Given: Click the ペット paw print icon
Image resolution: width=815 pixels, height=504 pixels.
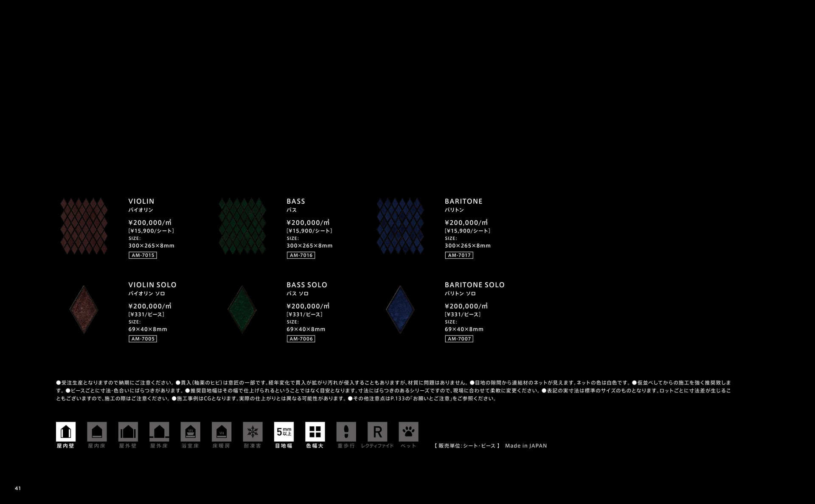Looking at the screenshot, I should pos(409,431).
